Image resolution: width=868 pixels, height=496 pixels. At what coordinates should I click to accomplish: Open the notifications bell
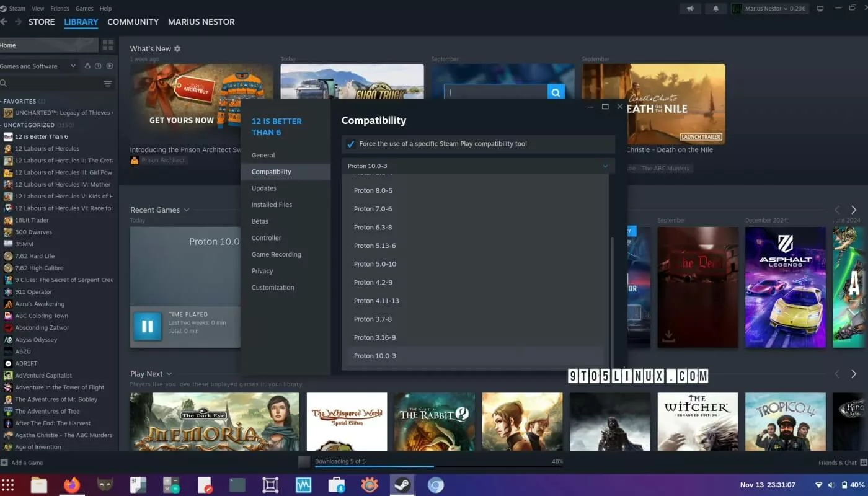tap(715, 9)
